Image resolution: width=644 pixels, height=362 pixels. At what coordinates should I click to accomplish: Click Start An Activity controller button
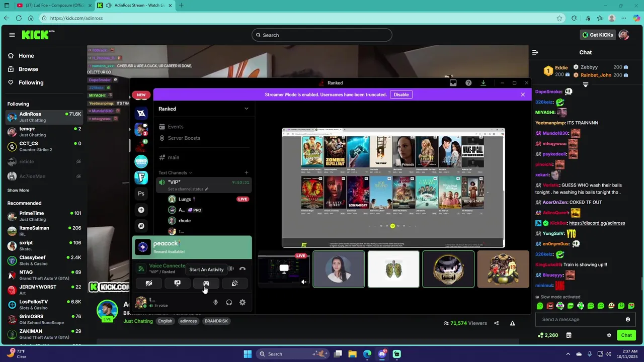pos(206,284)
